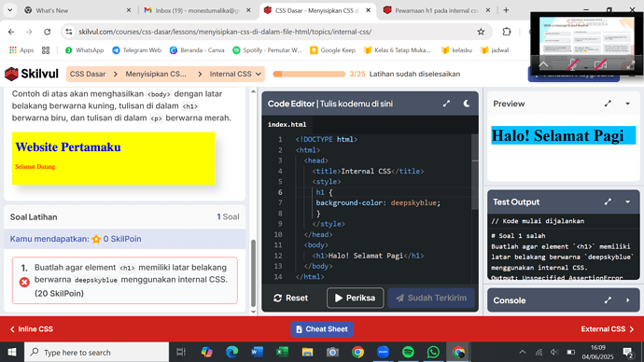
Task: Expand the Code Editor to fullscreen
Action: (x=446, y=104)
